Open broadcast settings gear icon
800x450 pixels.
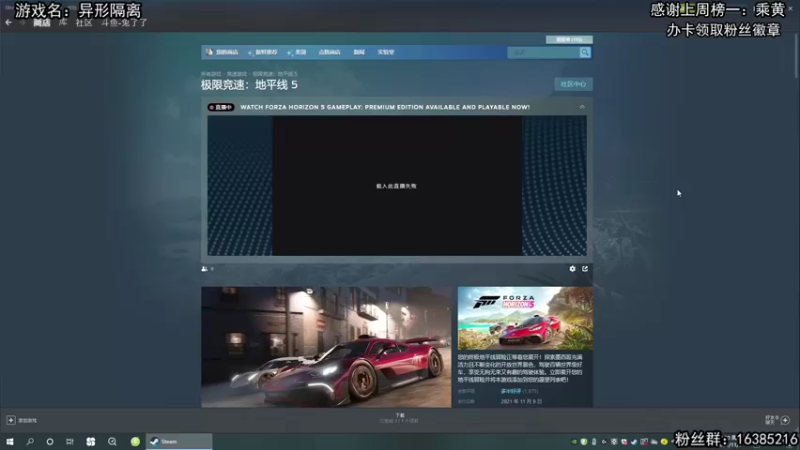(x=572, y=269)
